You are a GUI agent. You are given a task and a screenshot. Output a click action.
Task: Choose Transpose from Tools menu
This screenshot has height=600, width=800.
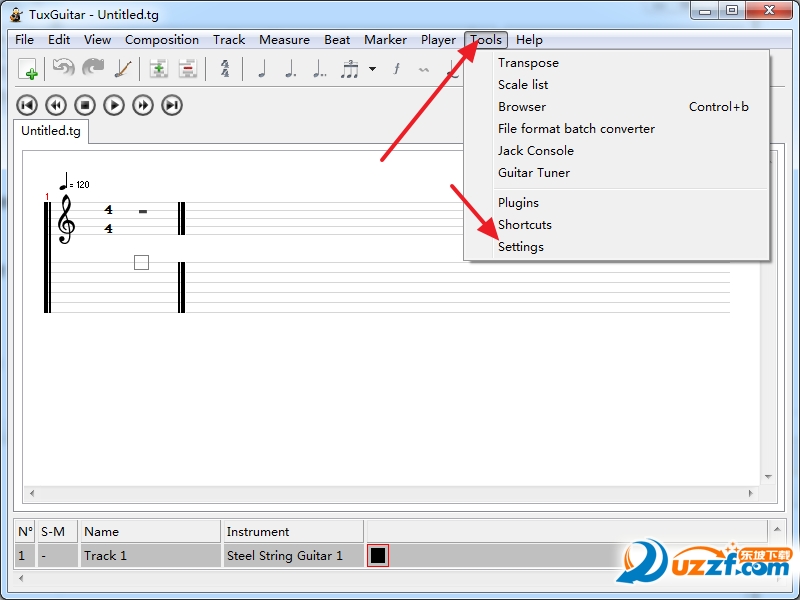point(616,63)
